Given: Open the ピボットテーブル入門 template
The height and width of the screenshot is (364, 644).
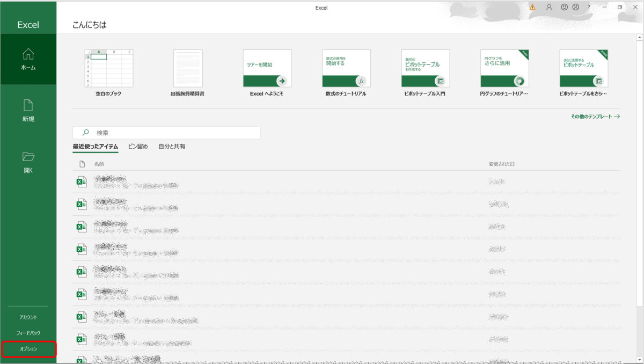Looking at the screenshot, I should coord(426,73).
